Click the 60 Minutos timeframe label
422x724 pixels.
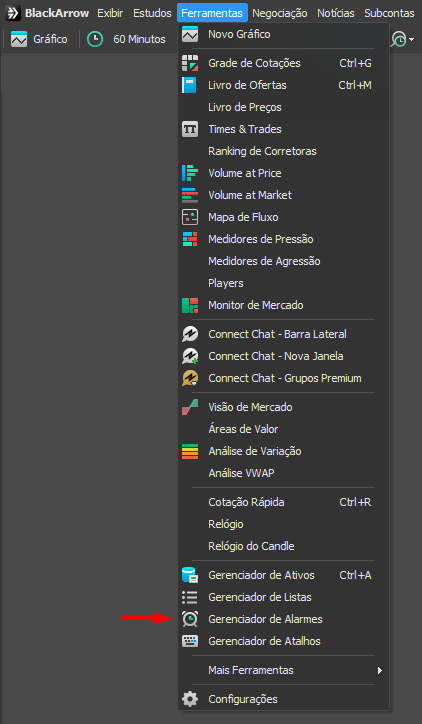[x=139, y=39]
